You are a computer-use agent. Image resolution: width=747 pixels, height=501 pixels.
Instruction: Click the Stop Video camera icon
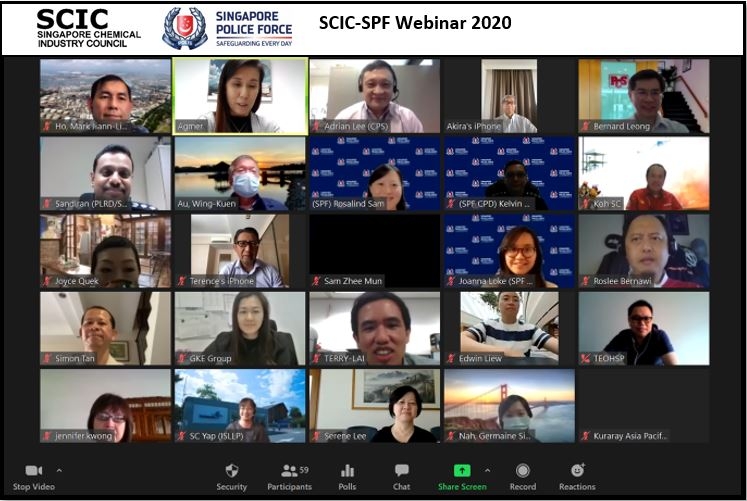(33, 471)
